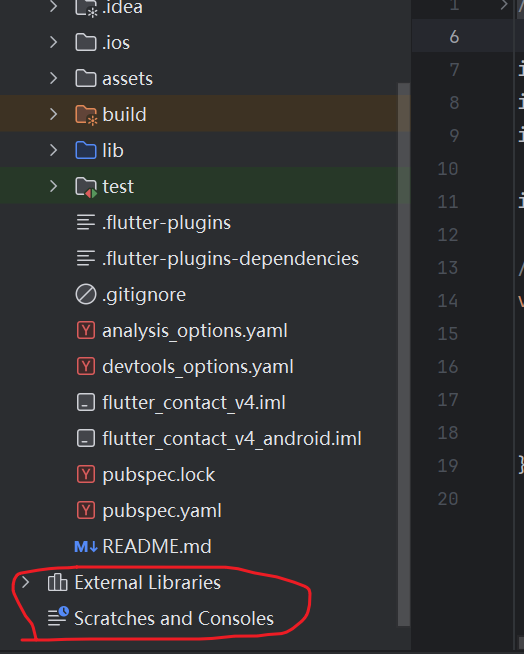Viewport: 524px width, 654px height.
Task: Click the .gitignore file icon
Action: point(86,294)
